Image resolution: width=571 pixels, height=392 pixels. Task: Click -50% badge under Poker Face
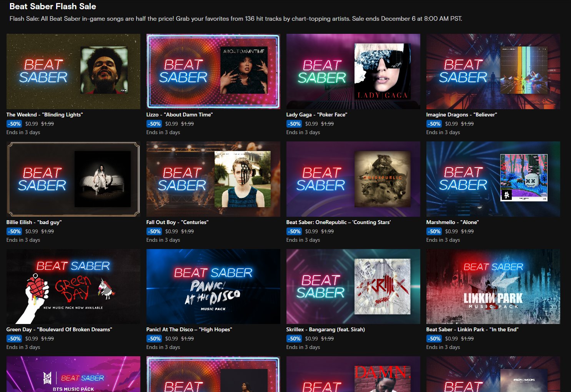coord(294,124)
